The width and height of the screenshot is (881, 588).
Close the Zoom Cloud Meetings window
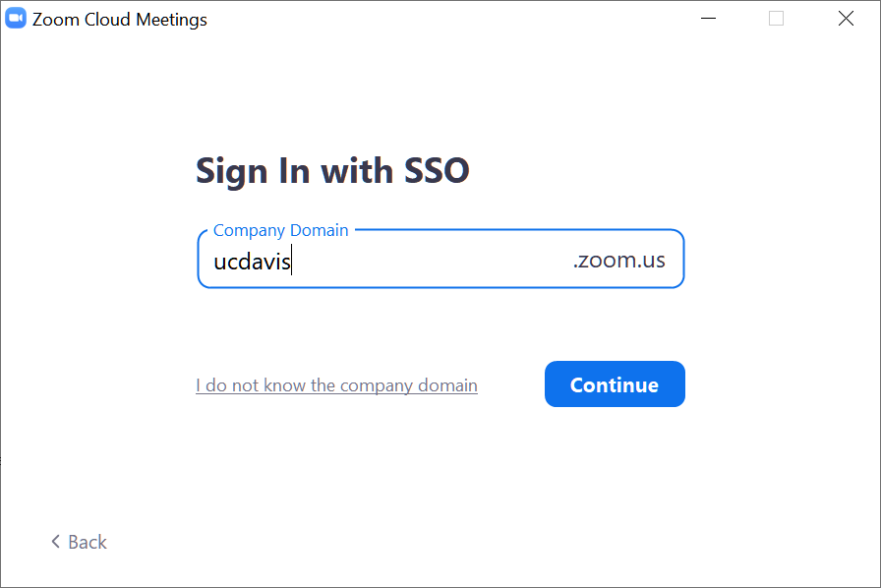pyautogui.click(x=846, y=19)
